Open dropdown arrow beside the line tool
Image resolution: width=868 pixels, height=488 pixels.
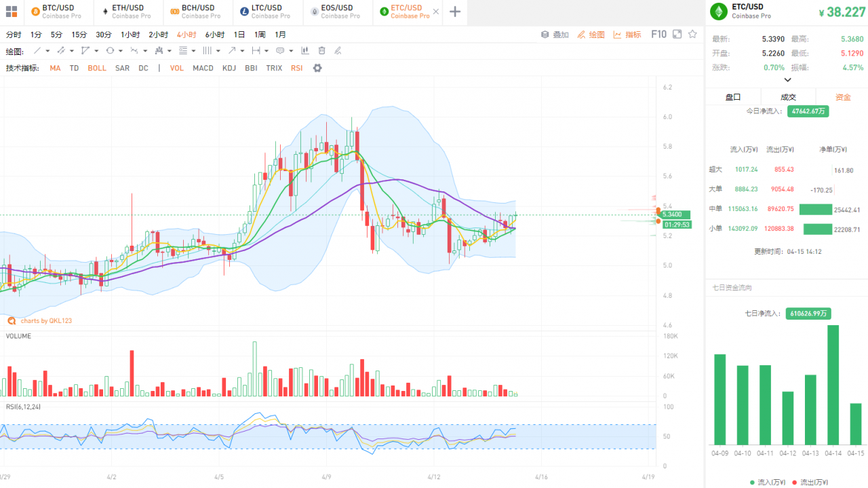tap(49, 51)
